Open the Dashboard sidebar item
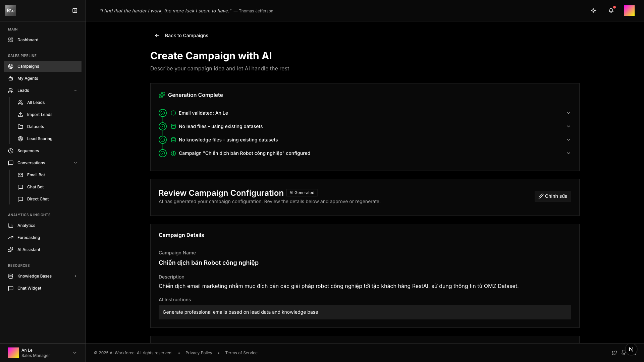 (x=28, y=40)
